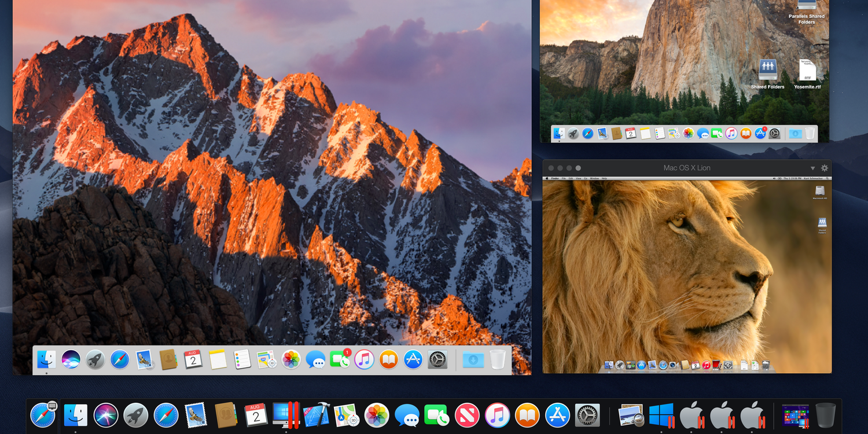The height and width of the screenshot is (434, 868).
Task: Open App Store with badge in Yosemite dock
Action: click(x=760, y=134)
